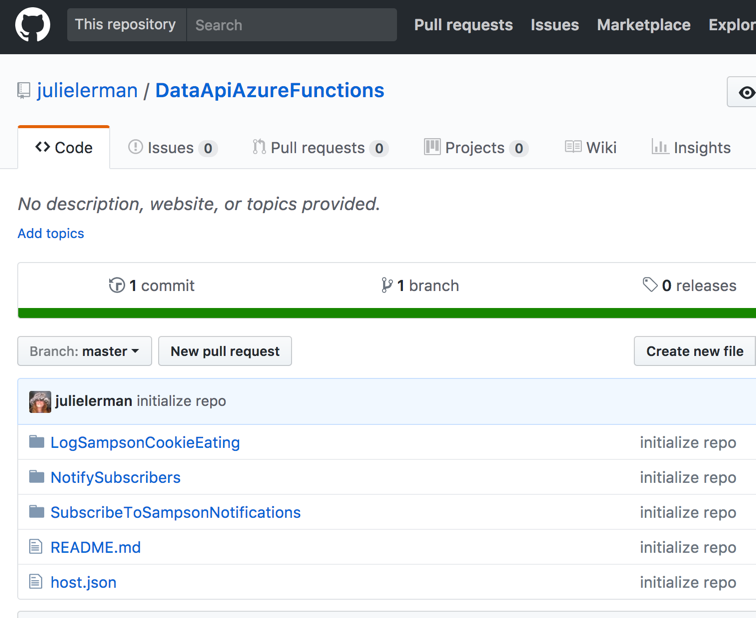
Task: Click the LogSampsonCookieEating folder icon
Action: point(37,442)
